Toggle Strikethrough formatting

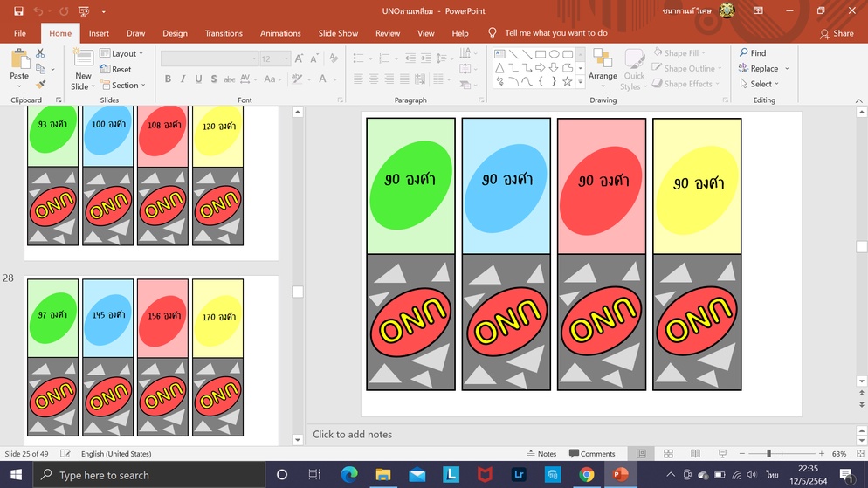point(229,79)
